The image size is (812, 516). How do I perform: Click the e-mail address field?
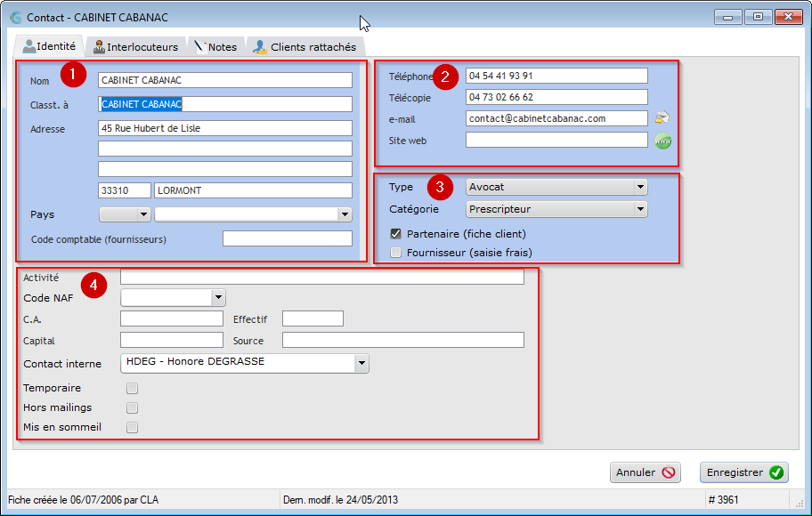coord(556,118)
